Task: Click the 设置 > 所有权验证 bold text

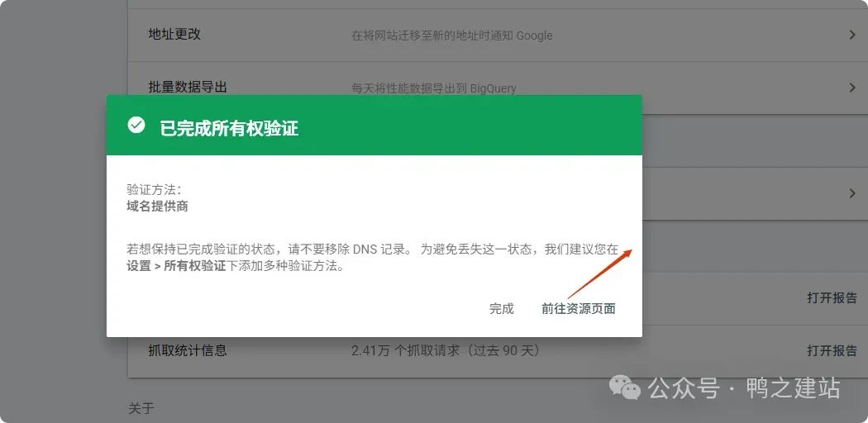Action: click(176, 265)
